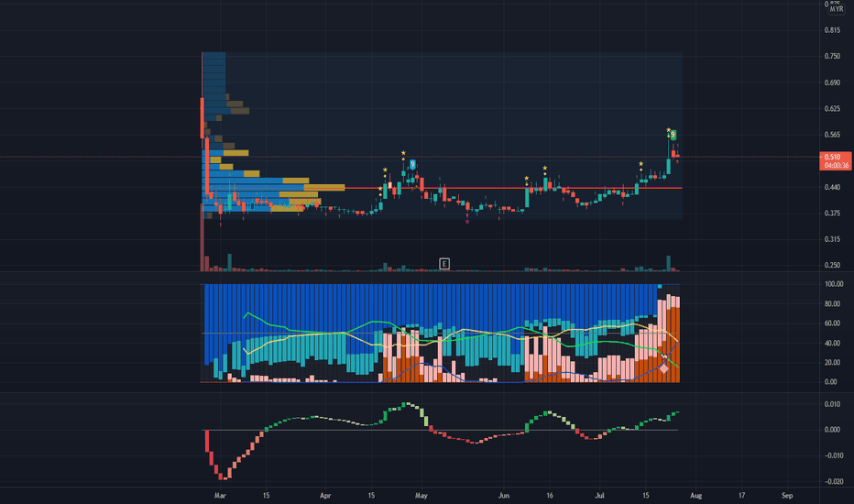Click the Sep label on the time axis
854x504 pixels.
click(x=787, y=496)
